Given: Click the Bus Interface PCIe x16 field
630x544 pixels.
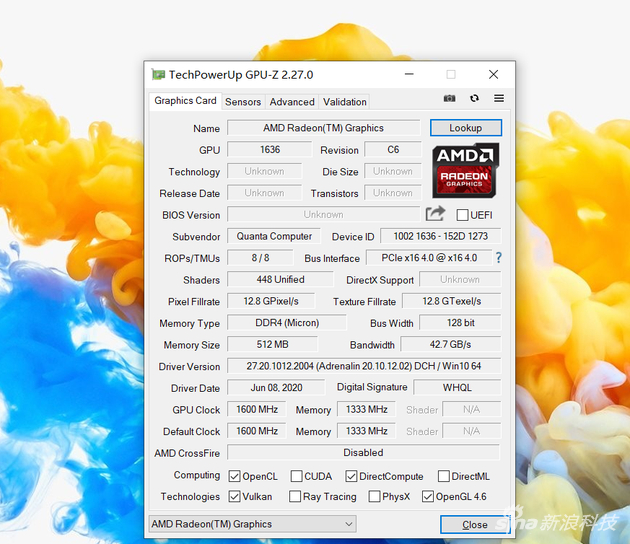Looking at the screenshot, I should 429,258.
